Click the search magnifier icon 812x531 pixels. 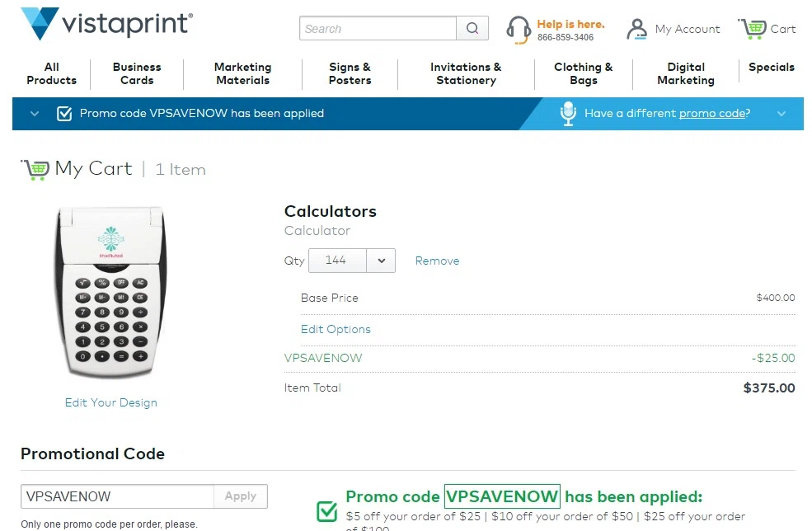(x=472, y=28)
